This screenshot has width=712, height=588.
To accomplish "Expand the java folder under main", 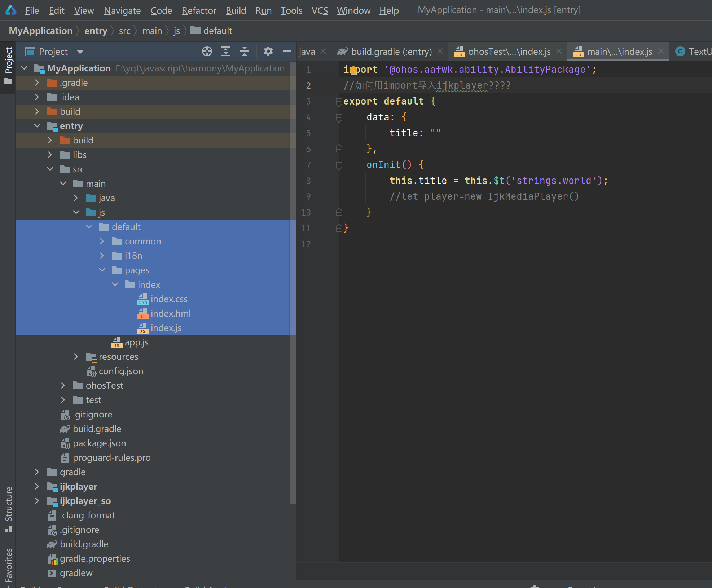I will click(x=76, y=198).
